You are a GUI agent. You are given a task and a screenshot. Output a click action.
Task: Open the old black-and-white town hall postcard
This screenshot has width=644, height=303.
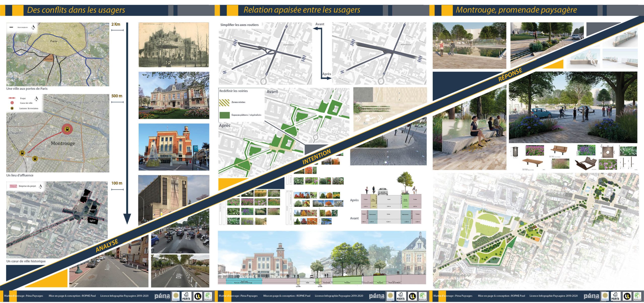(x=174, y=45)
